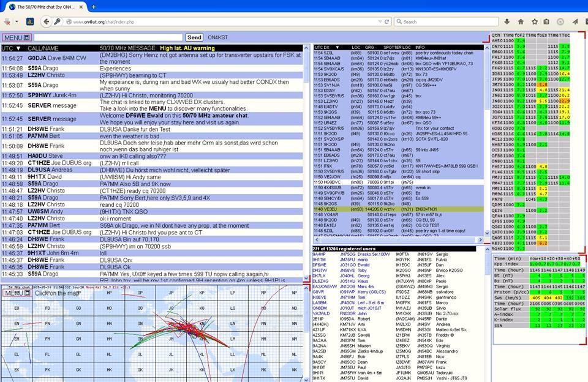This screenshot has width=588, height=382.
Task: Open the chat MENU button at top
Action: pos(17,37)
